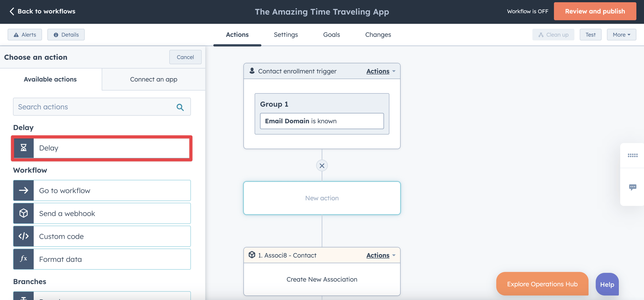Screen dimensions: 644x300
Task: Select the Send a webhook cube icon
Action: tap(23, 213)
